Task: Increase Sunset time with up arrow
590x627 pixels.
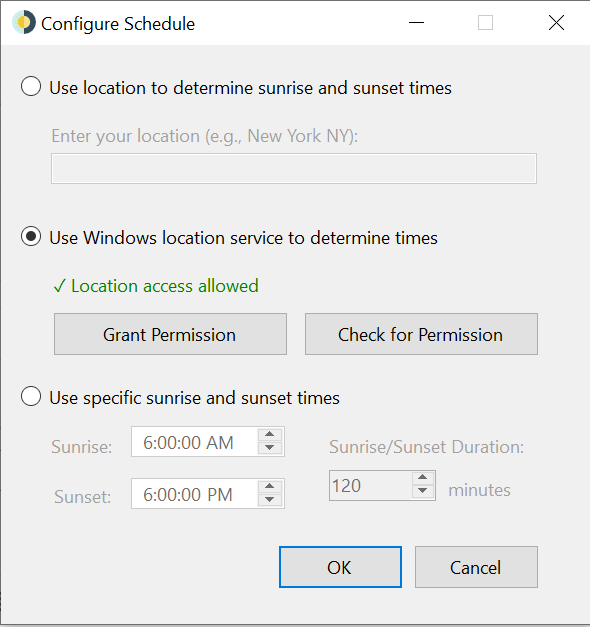Action: (270, 486)
